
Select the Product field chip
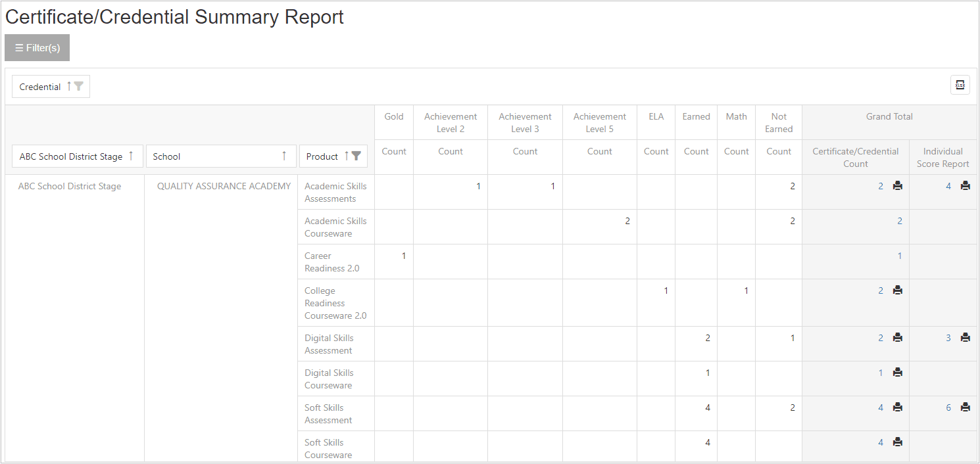coord(333,156)
